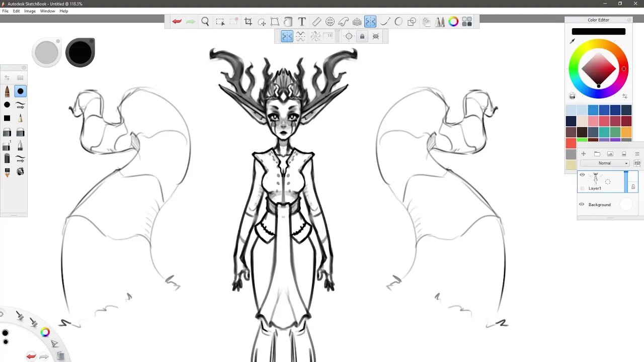
Task: Open the Brush Library icon in palette
Action: [x=20, y=77]
